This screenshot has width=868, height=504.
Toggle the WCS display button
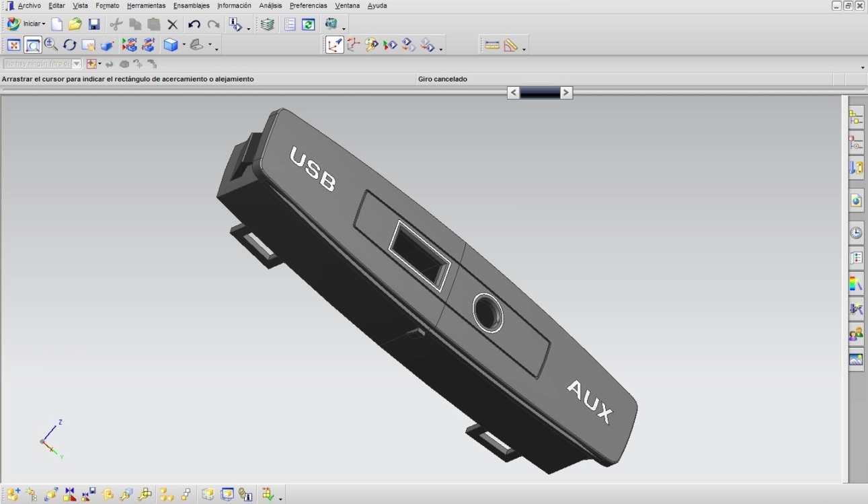tap(334, 45)
